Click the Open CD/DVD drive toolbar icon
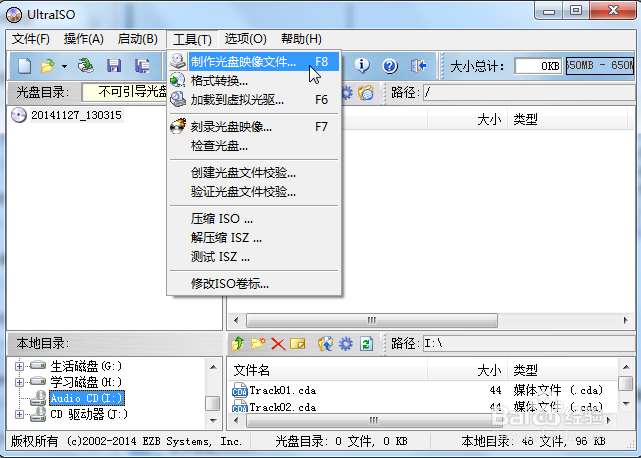The height and width of the screenshot is (458, 641). tap(85, 65)
